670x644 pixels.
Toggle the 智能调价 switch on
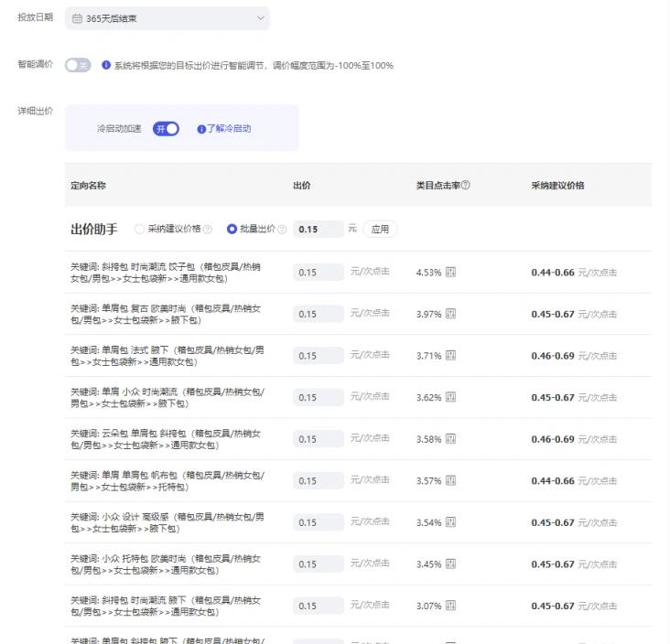78,66
